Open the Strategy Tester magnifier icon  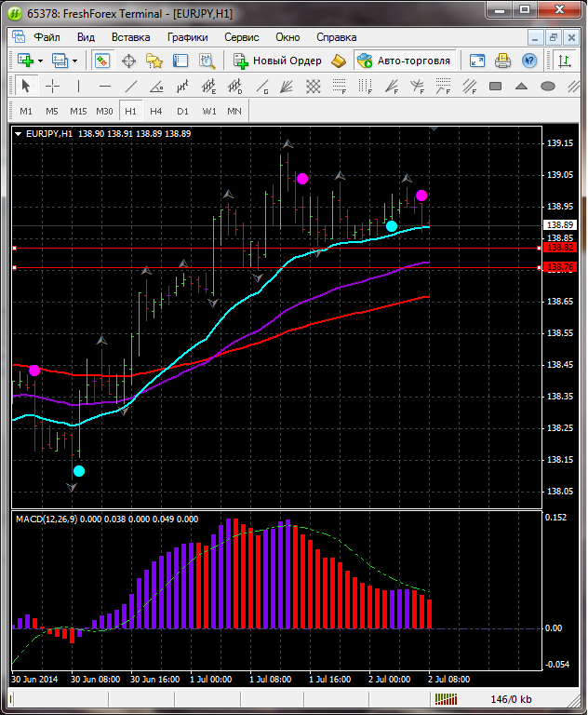tap(207, 61)
